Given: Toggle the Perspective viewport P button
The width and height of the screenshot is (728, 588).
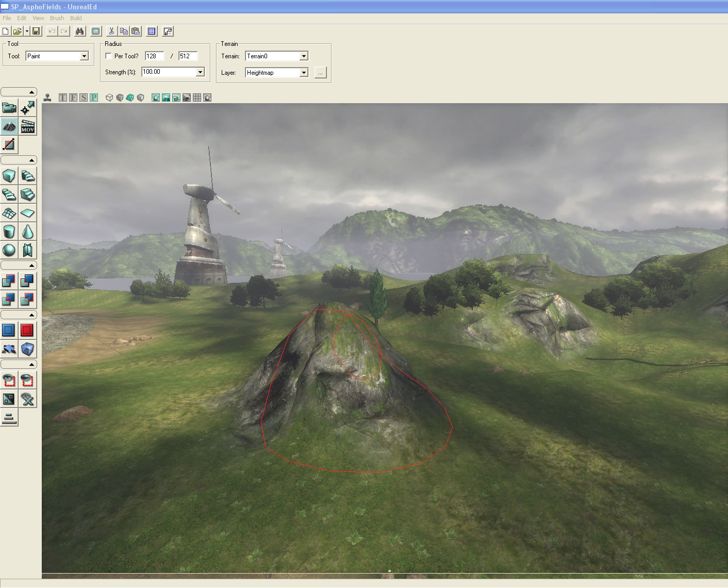Looking at the screenshot, I should [x=93, y=97].
